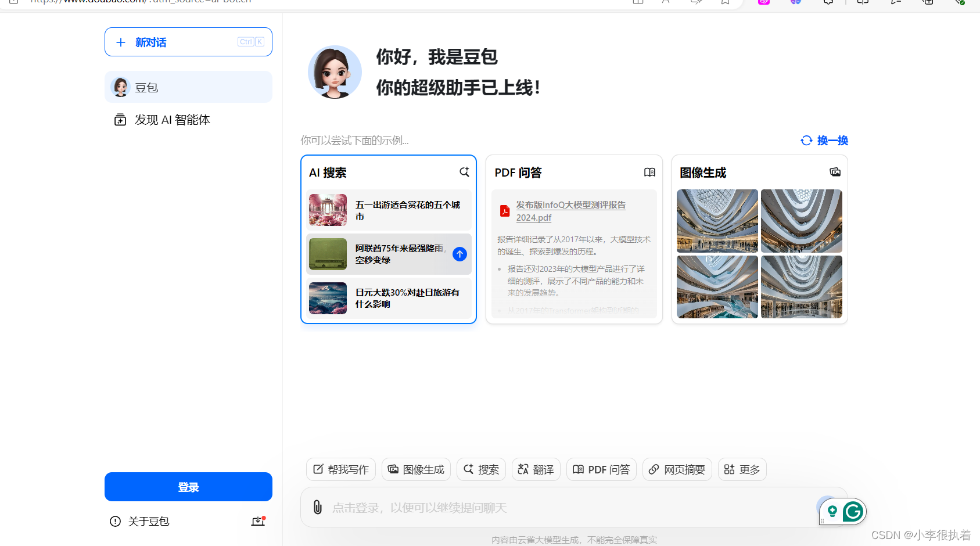980x546 pixels.
Task: Click the book icon on PDF 问答 card
Action: [x=649, y=172]
